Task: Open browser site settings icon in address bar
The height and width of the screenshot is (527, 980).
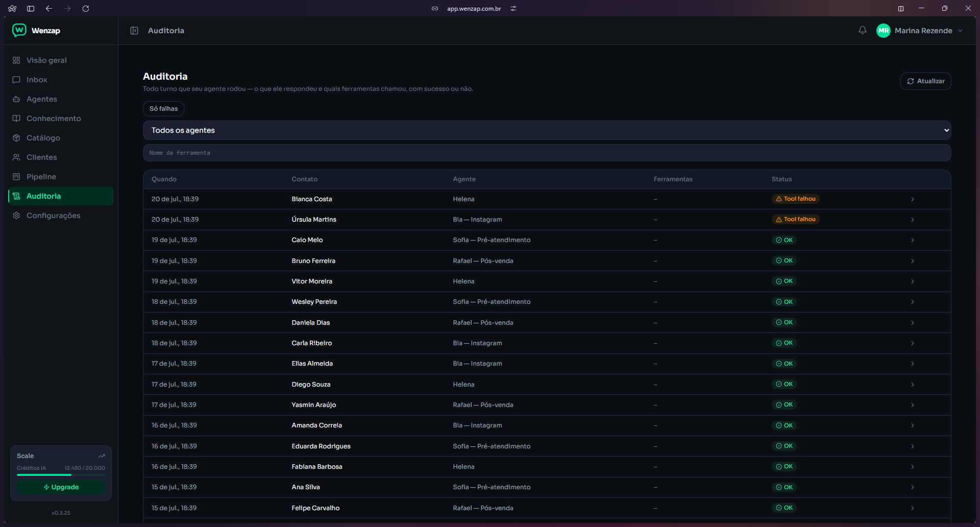Action: click(513, 9)
